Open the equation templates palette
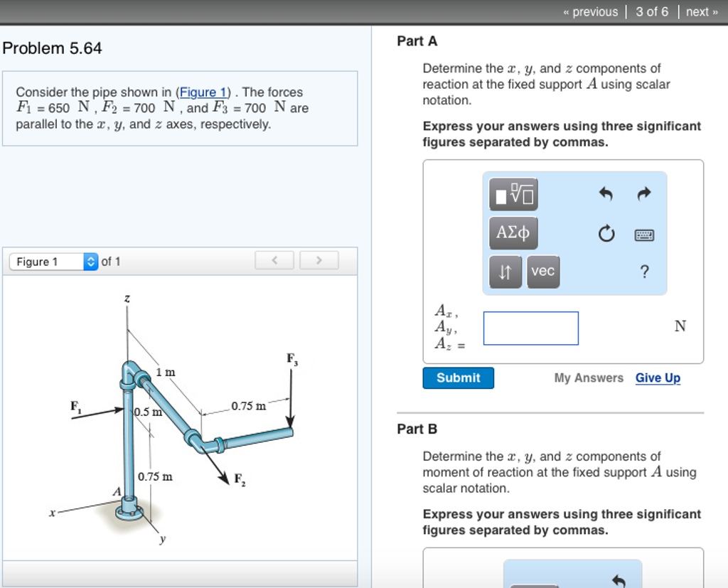The image size is (728, 588). [x=513, y=193]
